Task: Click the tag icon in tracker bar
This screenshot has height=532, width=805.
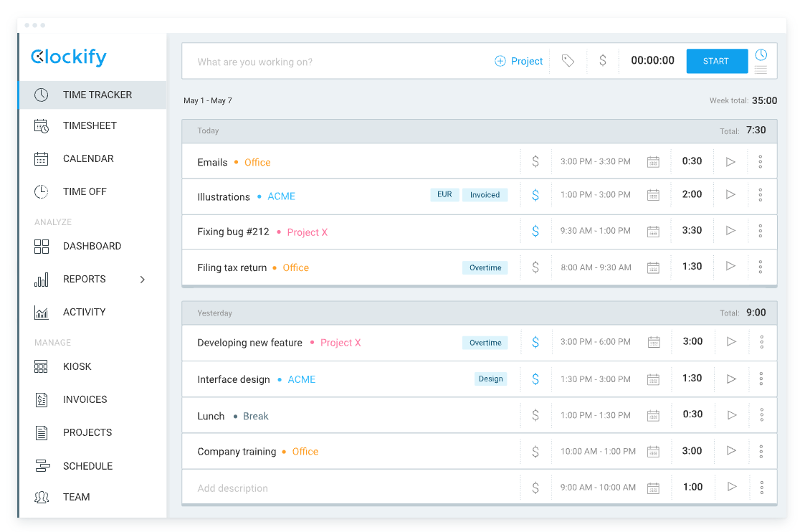Action: pyautogui.click(x=568, y=61)
